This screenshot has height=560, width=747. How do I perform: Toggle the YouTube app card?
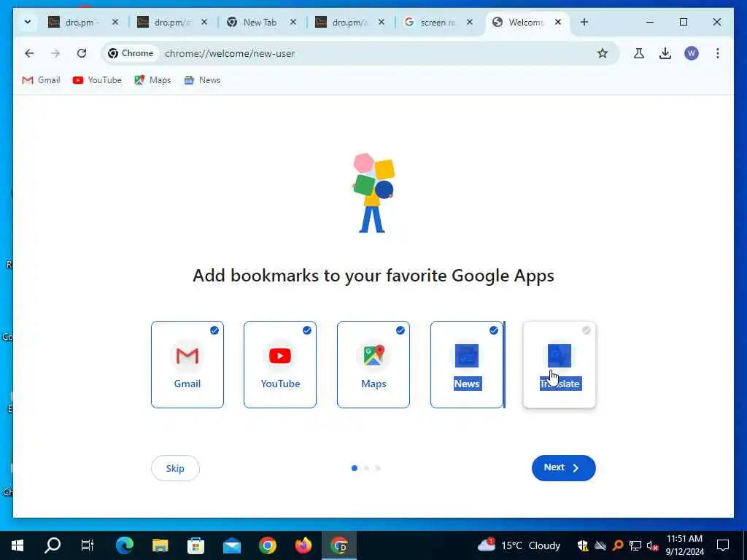coord(280,365)
